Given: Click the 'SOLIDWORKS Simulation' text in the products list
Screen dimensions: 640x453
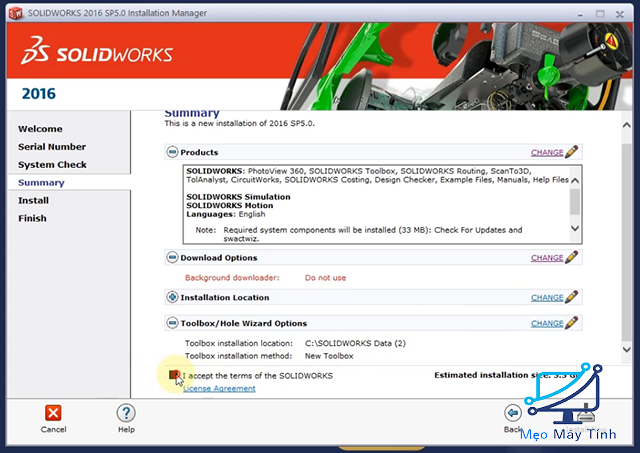Looking at the screenshot, I should [238, 197].
